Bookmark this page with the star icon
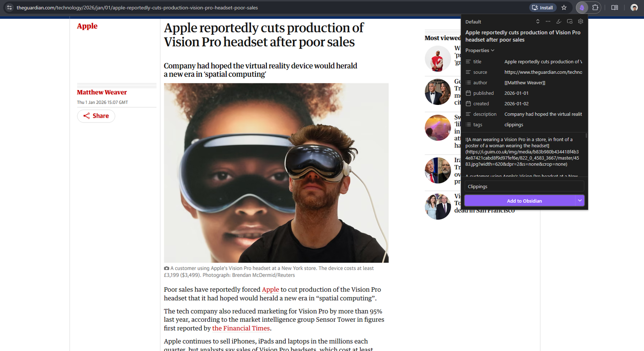This screenshot has height=351, width=644. tap(564, 8)
